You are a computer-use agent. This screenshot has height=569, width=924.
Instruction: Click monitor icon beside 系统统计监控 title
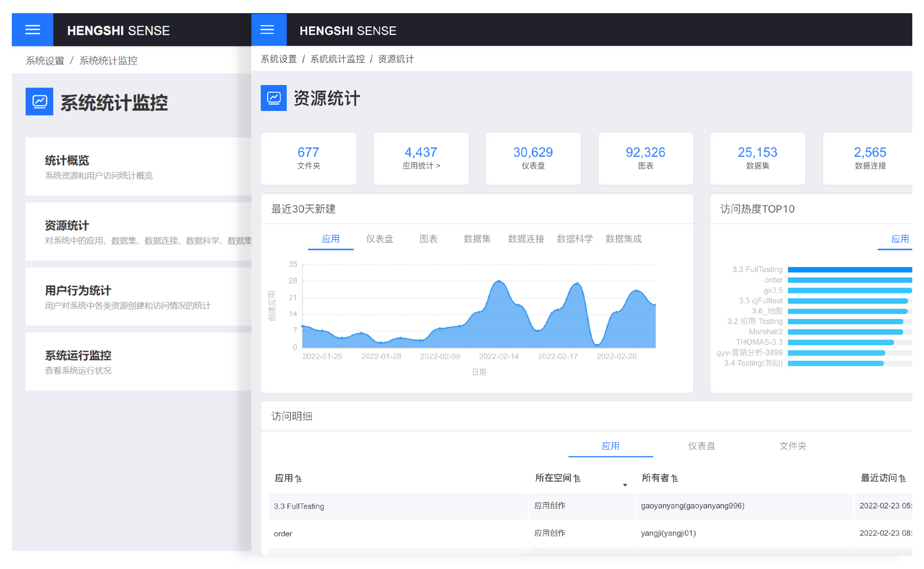click(x=39, y=102)
